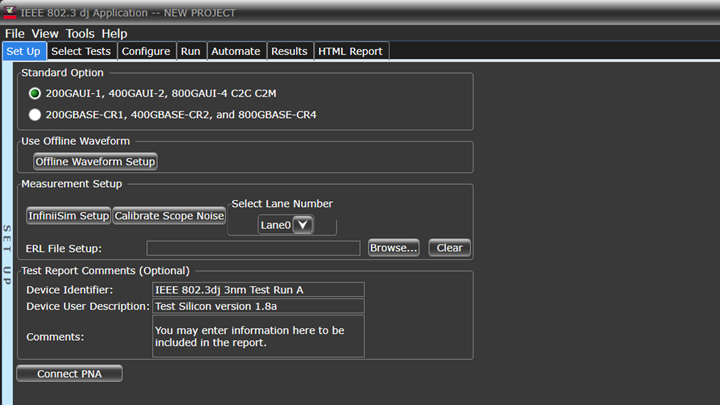Browse for an ERL file
Viewport: 720px width, 405px height.
click(393, 248)
